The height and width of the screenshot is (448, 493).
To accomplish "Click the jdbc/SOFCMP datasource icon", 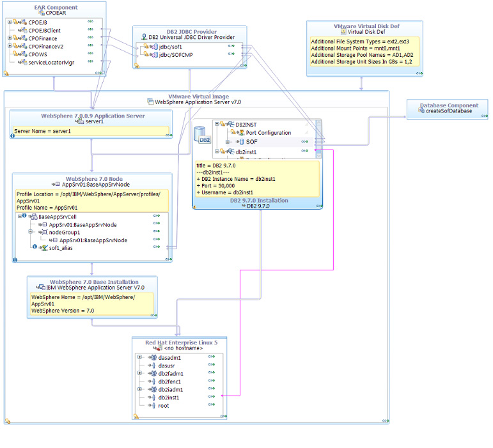I will (x=154, y=55).
